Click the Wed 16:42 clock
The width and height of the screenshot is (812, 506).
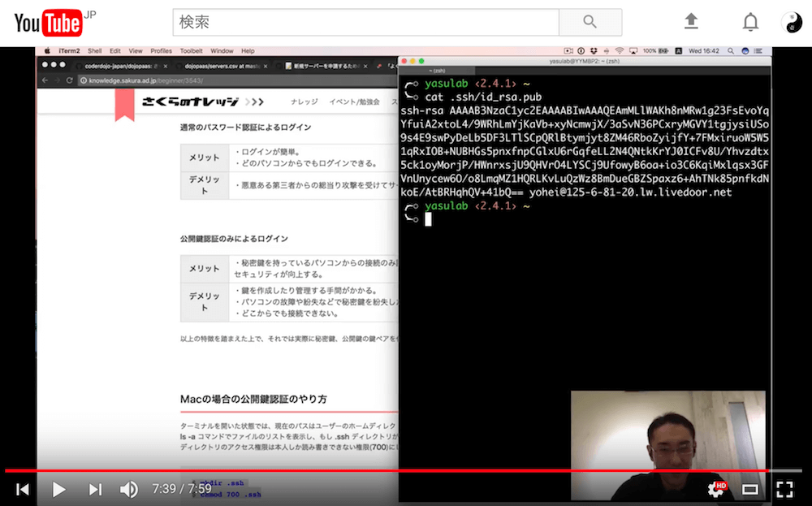tap(704, 50)
